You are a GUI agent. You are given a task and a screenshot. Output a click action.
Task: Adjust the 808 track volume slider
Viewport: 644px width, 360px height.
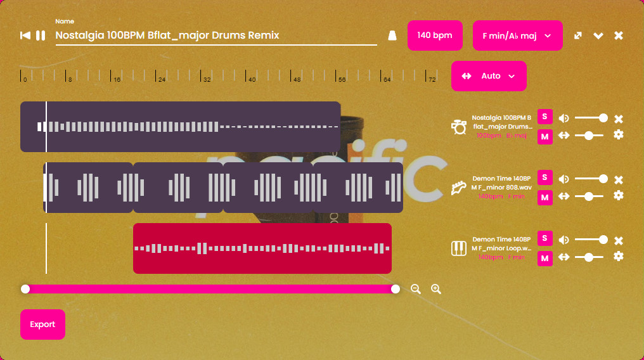(x=591, y=179)
